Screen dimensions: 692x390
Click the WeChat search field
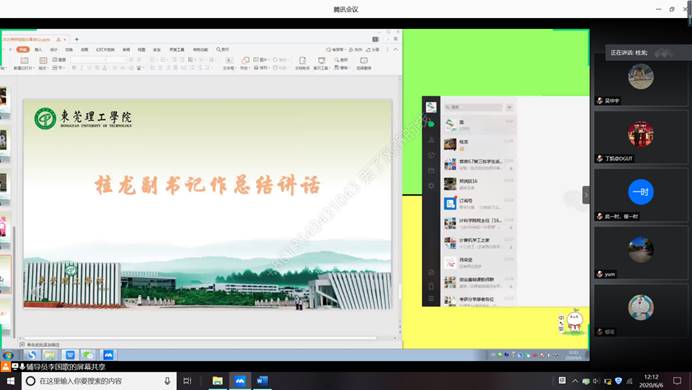click(473, 107)
